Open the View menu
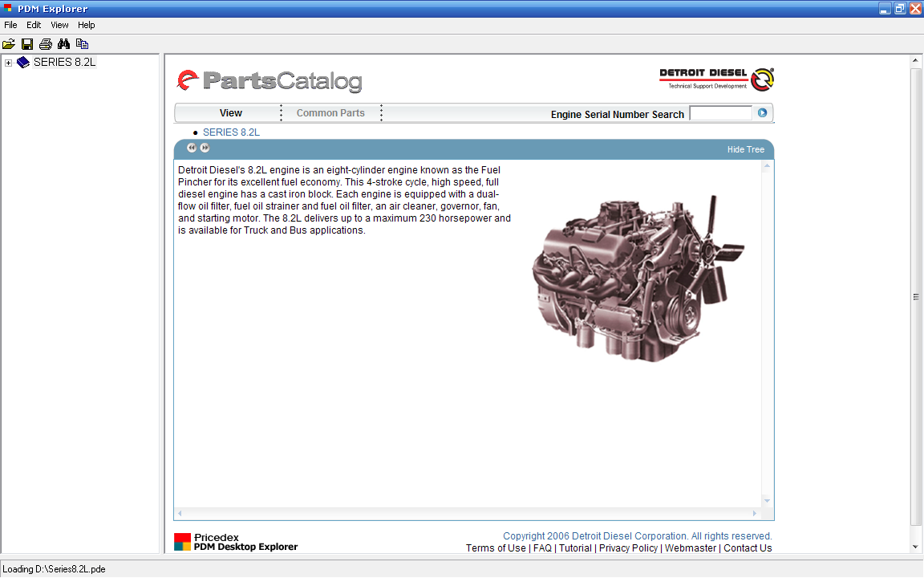924x578 pixels. pos(59,25)
